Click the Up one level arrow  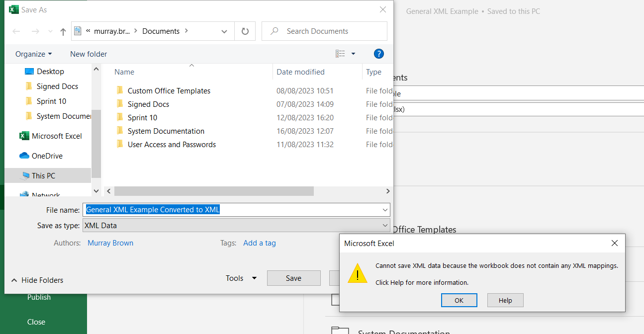pyautogui.click(x=63, y=31)
